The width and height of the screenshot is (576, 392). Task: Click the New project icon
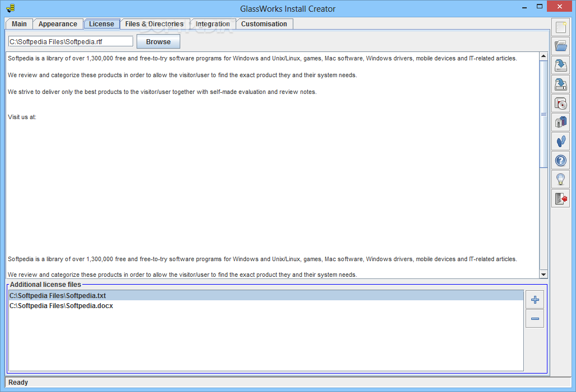click(560, 27)
